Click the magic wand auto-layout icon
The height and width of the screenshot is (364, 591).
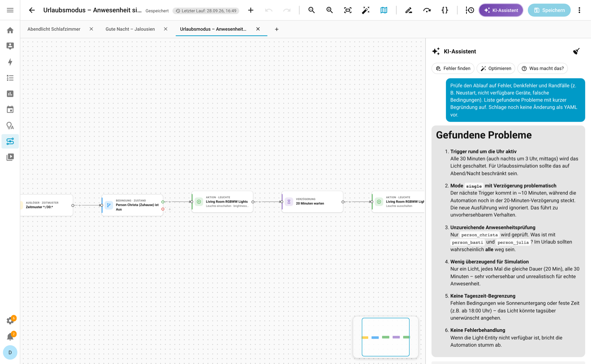point(366,10)
